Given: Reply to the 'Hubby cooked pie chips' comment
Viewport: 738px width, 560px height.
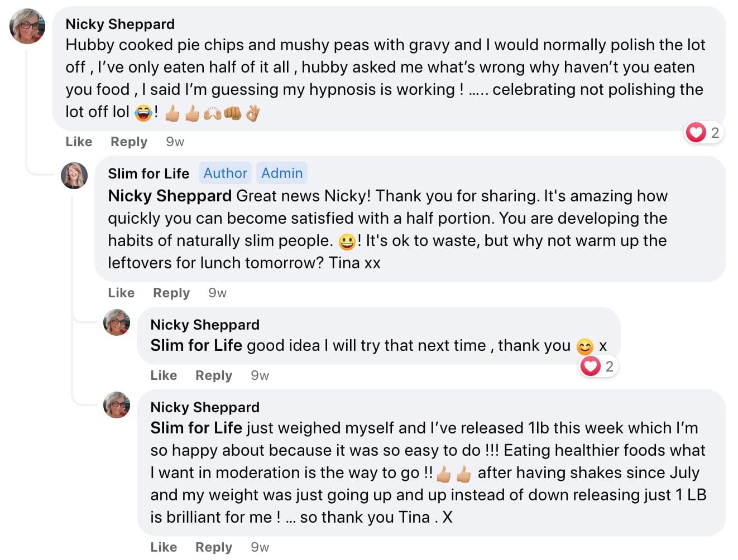Looking at the screenshot, I should [129, 142].
